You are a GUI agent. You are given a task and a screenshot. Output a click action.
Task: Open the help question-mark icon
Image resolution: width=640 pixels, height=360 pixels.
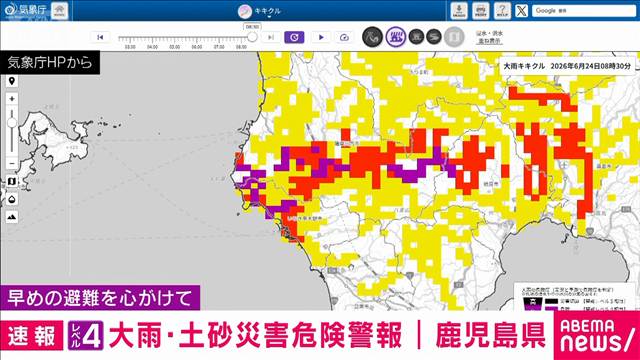(x=502, y=11)
